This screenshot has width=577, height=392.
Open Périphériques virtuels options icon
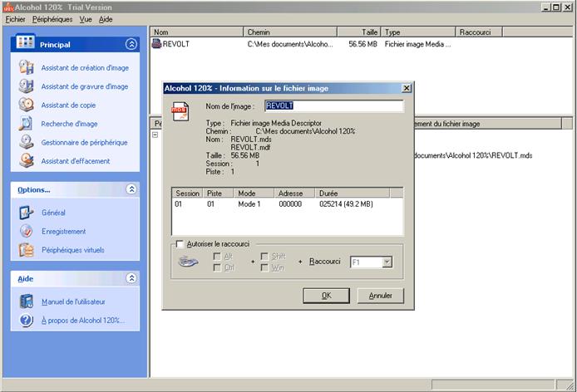pyautogui.click(x=27, y=250)
